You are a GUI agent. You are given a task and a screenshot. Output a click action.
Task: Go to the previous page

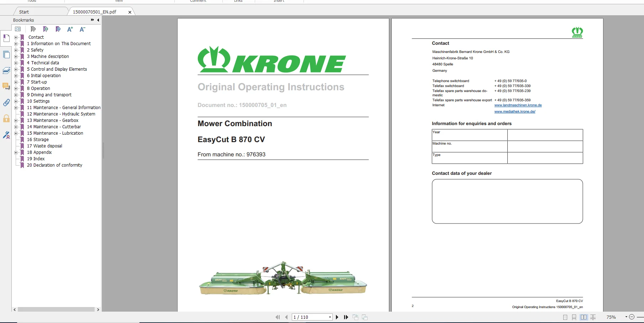point(286,317)
